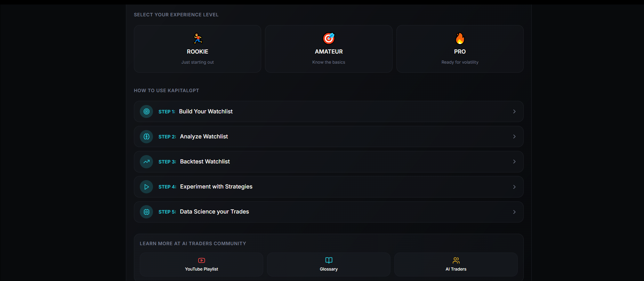Select the ROOKIE experience level
This screenshot has height=281, width=644.
(198, 51)
